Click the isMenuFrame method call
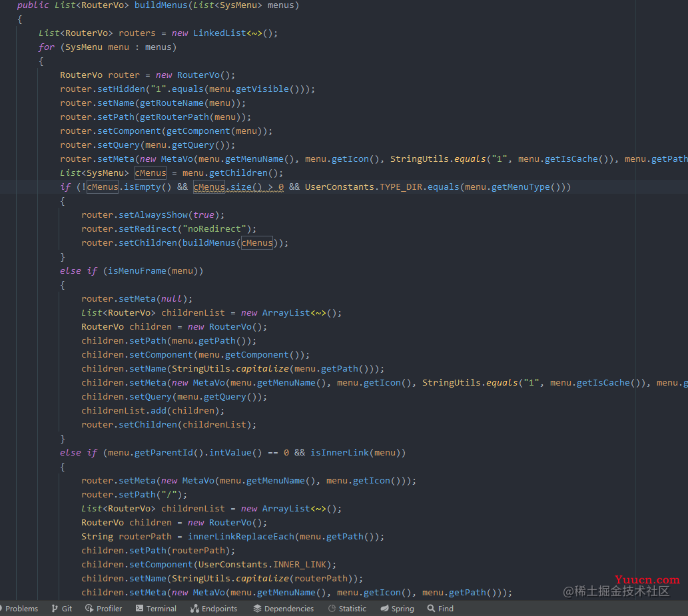 137,270
